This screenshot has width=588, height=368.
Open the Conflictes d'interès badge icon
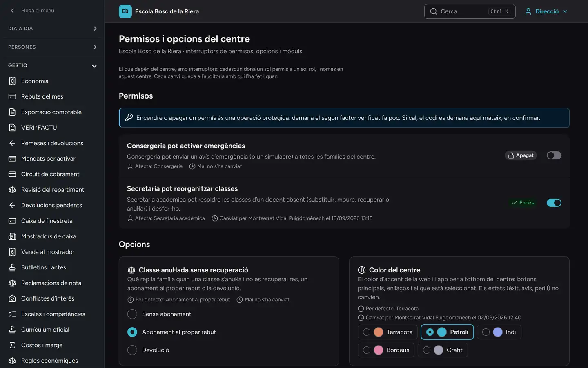[12, 298]
